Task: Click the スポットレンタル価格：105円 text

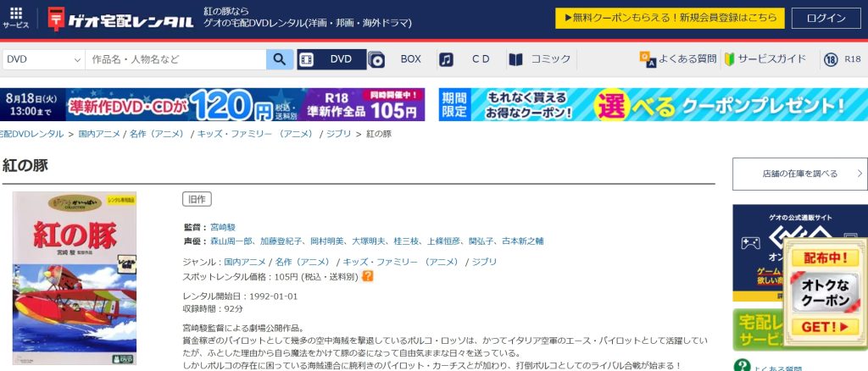Action: (x=270, y=276)
